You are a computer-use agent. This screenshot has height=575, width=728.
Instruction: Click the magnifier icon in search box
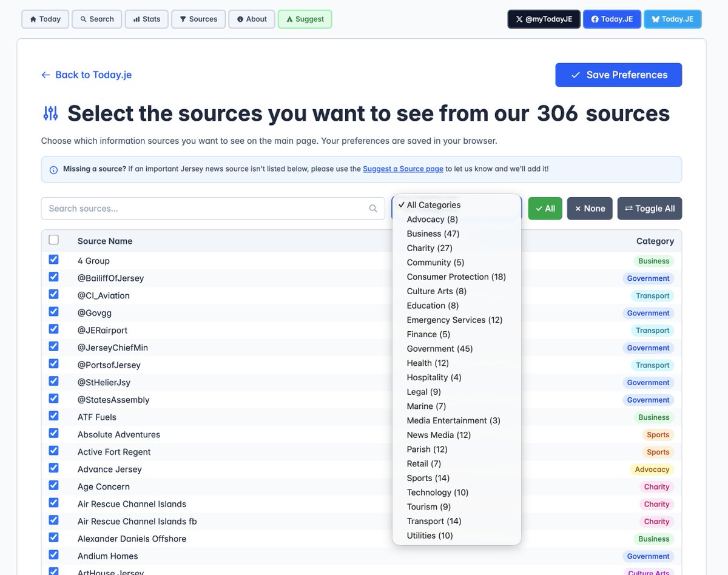(373, 208)
